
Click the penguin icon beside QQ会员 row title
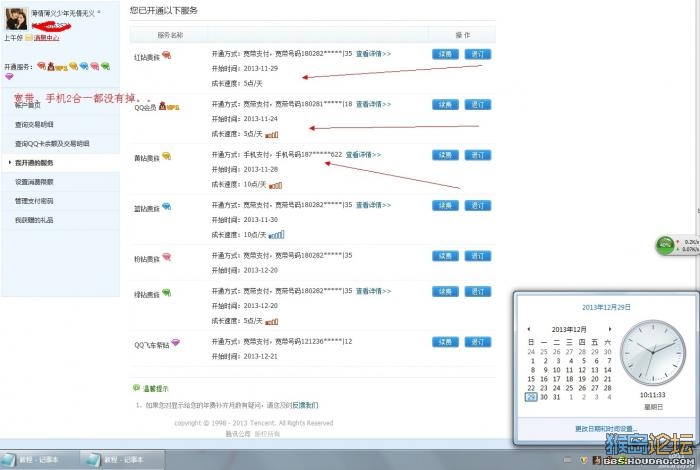click(x=162, y=106)
